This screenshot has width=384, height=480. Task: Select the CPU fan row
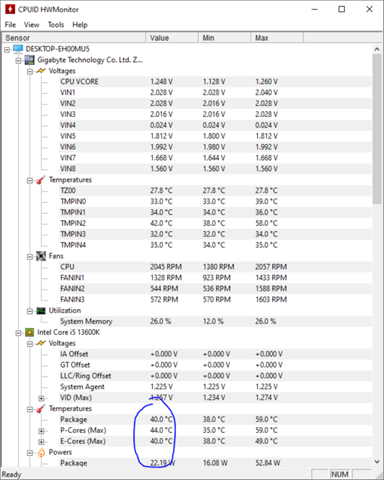[x=215, y=267]
